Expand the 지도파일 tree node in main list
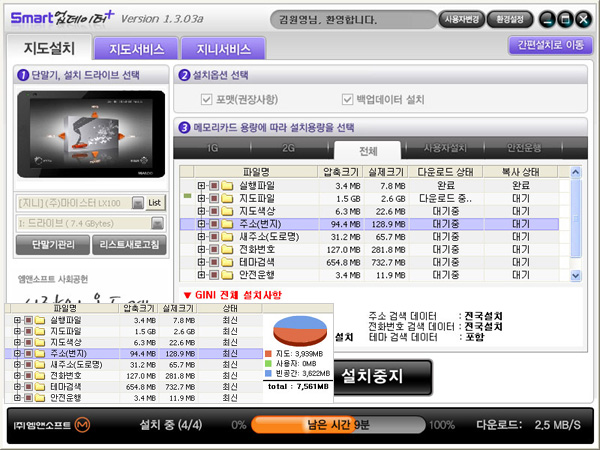600x450 pixels. point(201,199)
